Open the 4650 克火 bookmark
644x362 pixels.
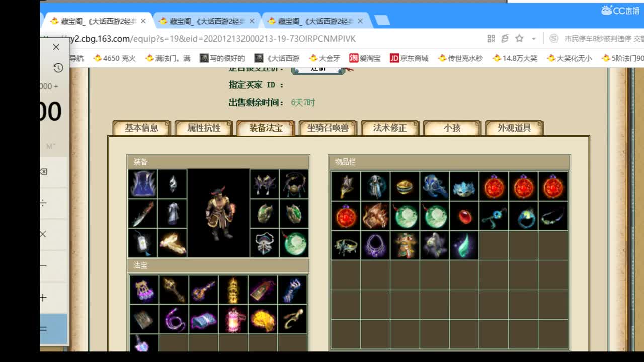coord(115,58)
